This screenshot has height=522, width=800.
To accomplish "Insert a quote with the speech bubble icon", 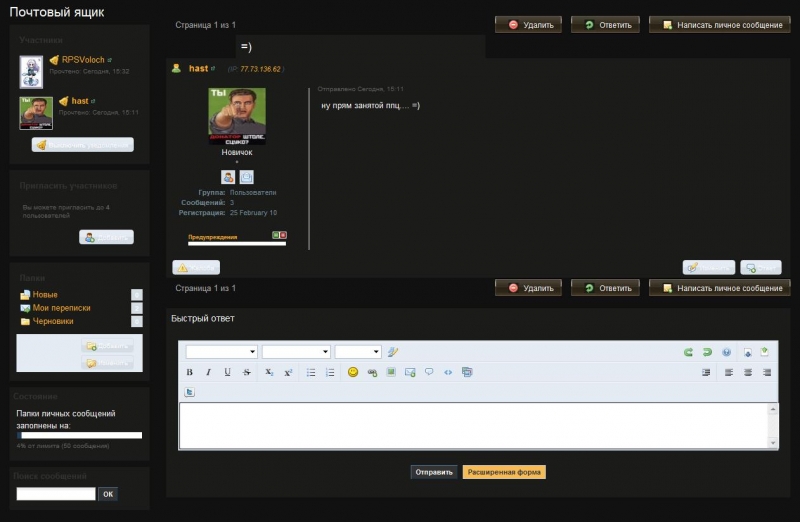I will (x=429, y=372).
